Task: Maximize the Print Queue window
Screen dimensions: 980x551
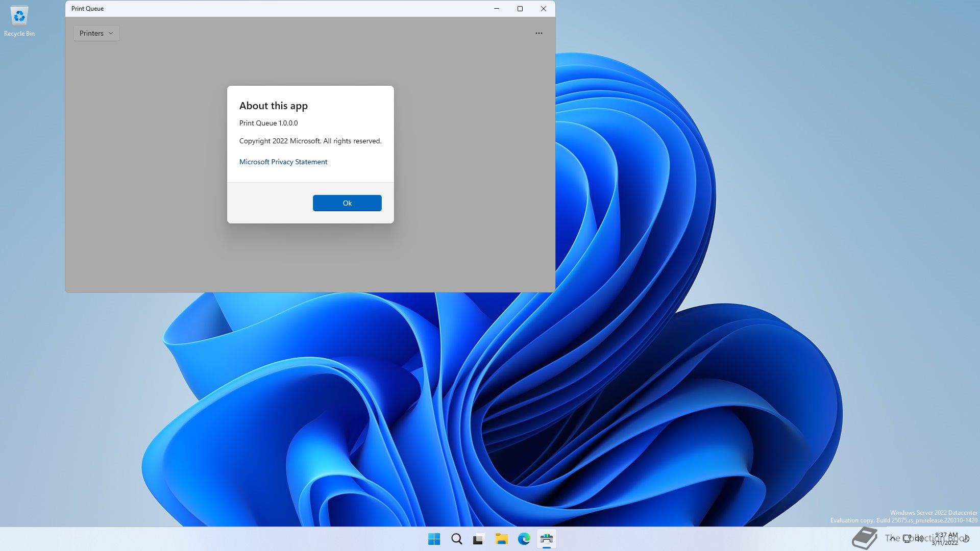Action: 520,9
